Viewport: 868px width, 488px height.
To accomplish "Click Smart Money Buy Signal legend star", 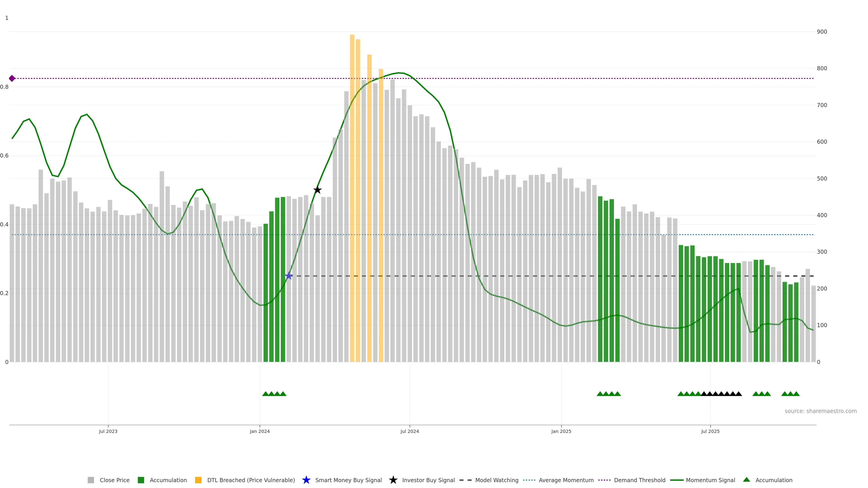I will [306, 480].
